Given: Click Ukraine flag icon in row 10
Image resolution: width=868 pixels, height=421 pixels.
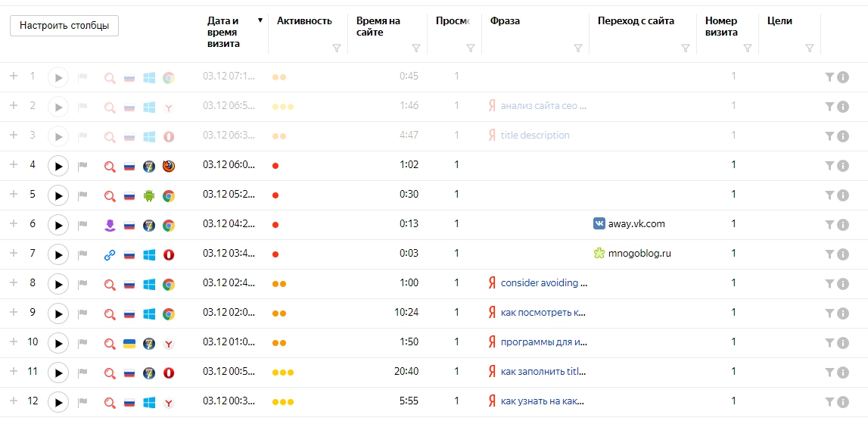Looking at the screenshot, I should pos(129,344).
